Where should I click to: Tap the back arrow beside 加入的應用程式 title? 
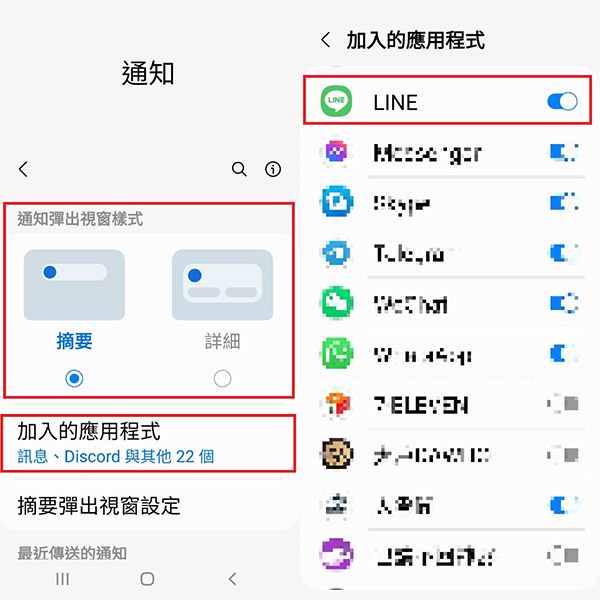(x=326, y=40)
